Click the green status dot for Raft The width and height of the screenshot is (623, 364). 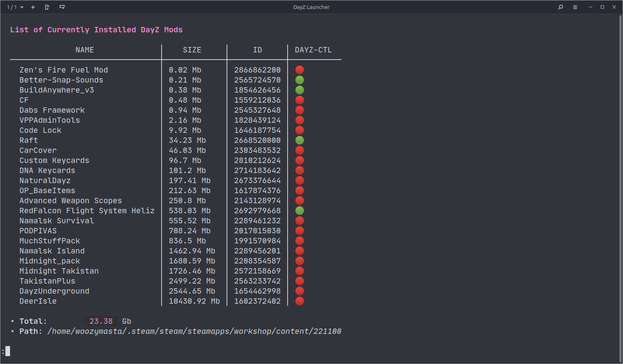point(299,140)
